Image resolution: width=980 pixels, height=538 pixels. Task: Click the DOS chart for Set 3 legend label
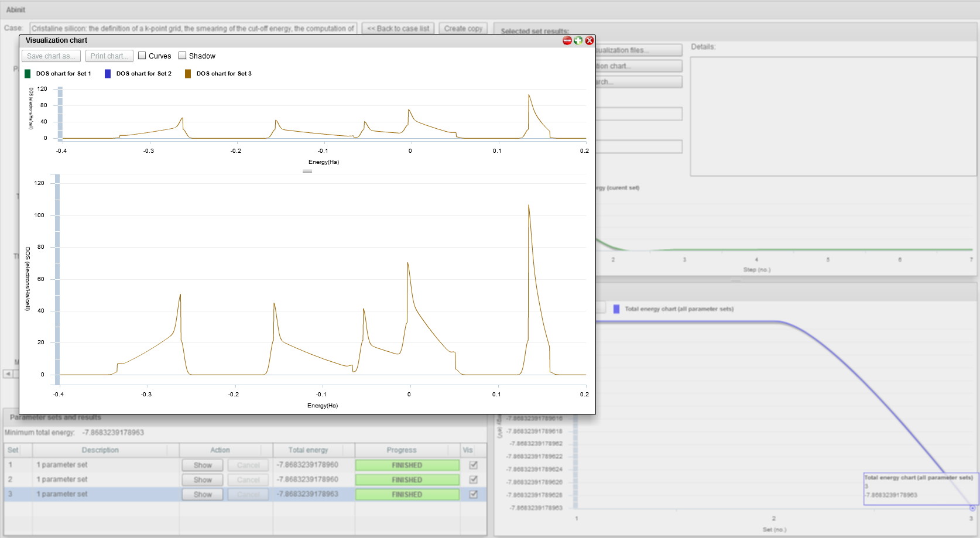(x=224, y=74)
